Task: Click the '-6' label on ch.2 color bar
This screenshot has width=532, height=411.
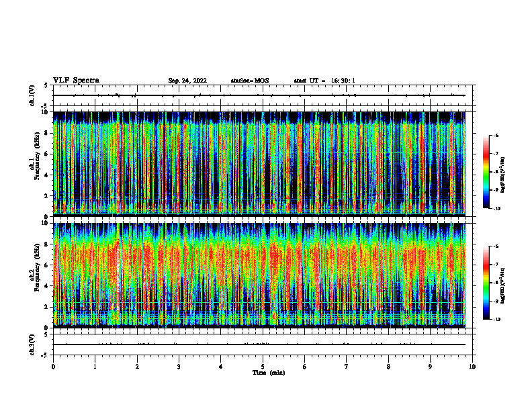Action: click(x=496, y=246)
